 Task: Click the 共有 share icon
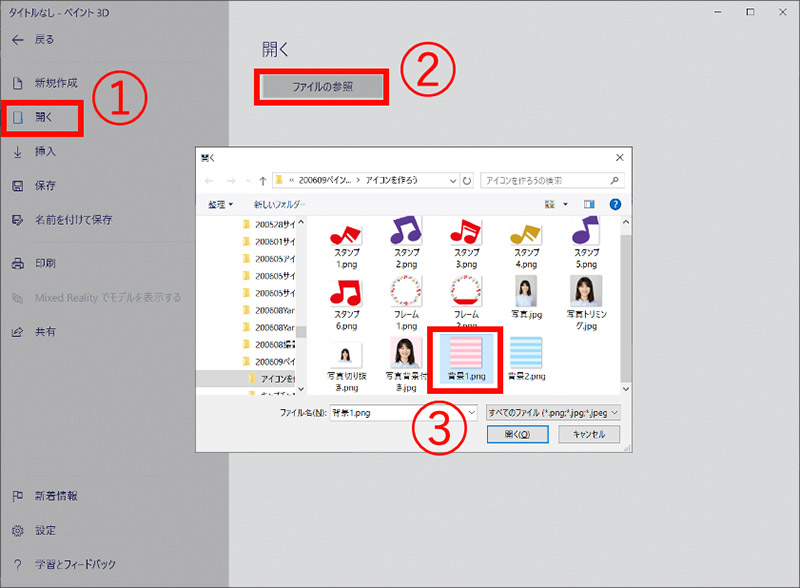tap(17, 331)
